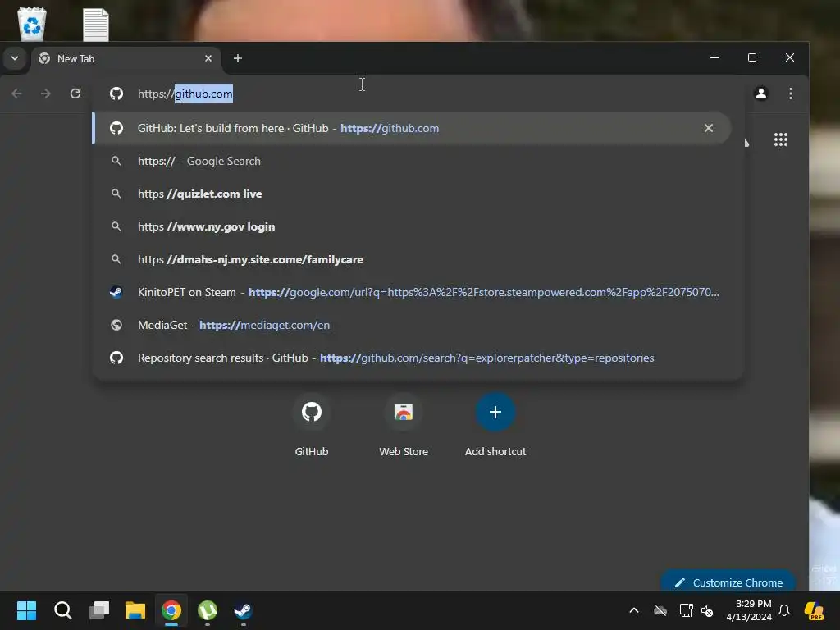
Task: Open the Chrome profile icon
Action: tap(760, 94)
